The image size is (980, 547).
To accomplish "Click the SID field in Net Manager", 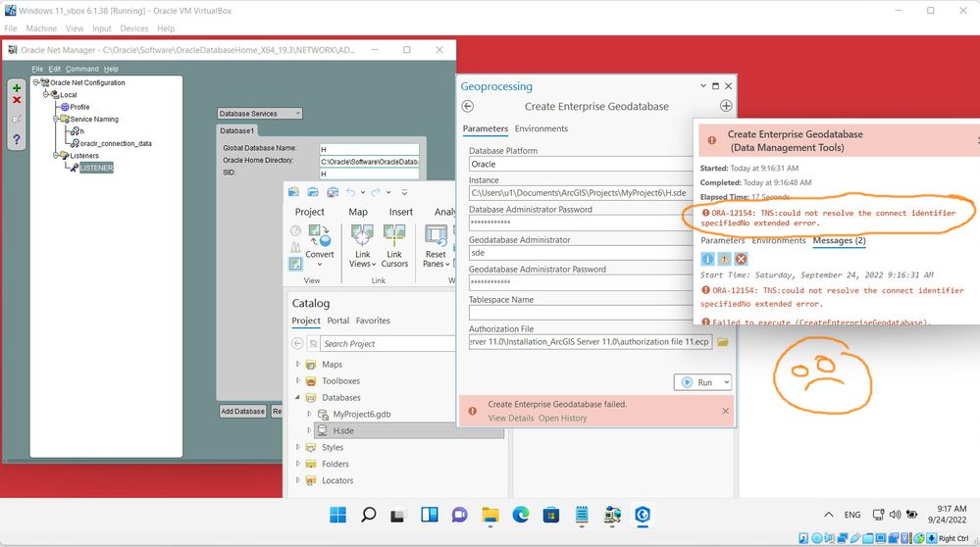I will 369,173.
